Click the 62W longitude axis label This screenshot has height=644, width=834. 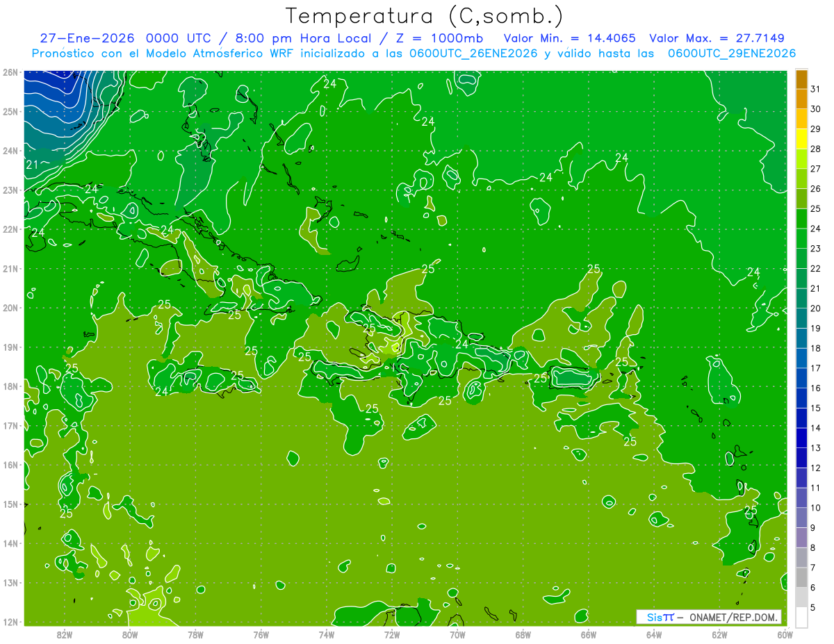pos(720,634)
